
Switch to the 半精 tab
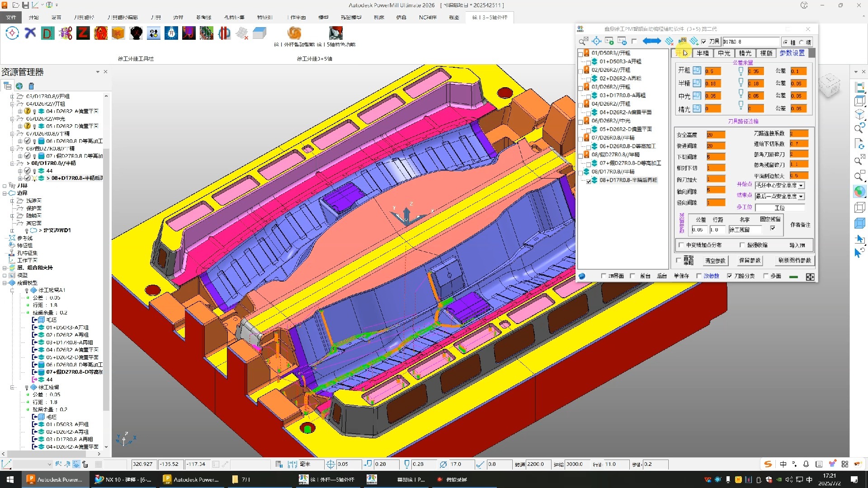703,53
